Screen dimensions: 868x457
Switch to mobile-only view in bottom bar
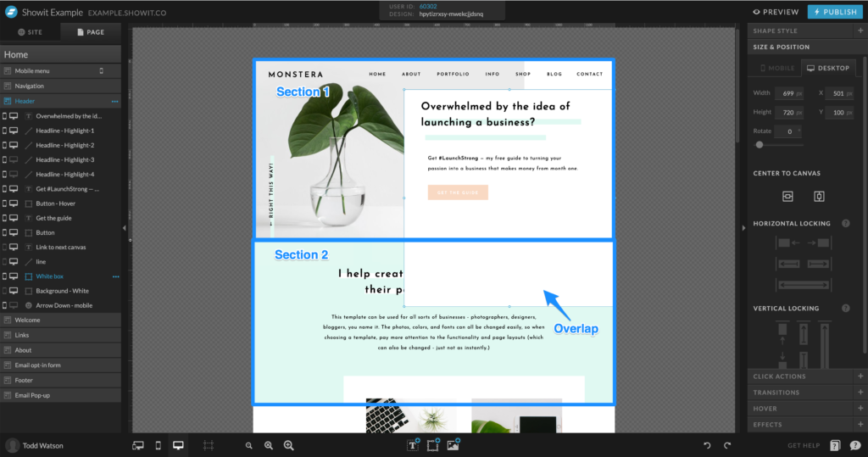[159, 445]
